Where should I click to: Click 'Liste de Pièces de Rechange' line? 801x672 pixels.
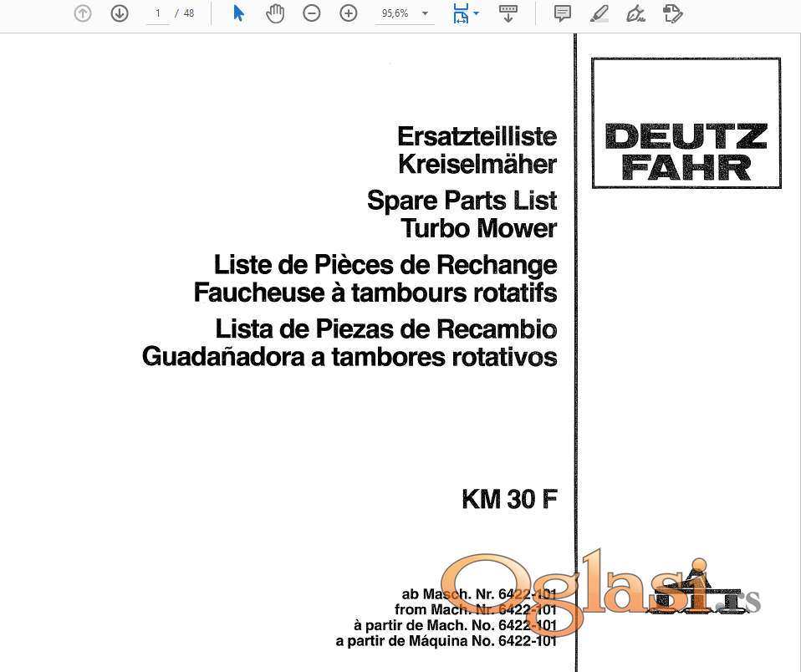pos(385,265)
